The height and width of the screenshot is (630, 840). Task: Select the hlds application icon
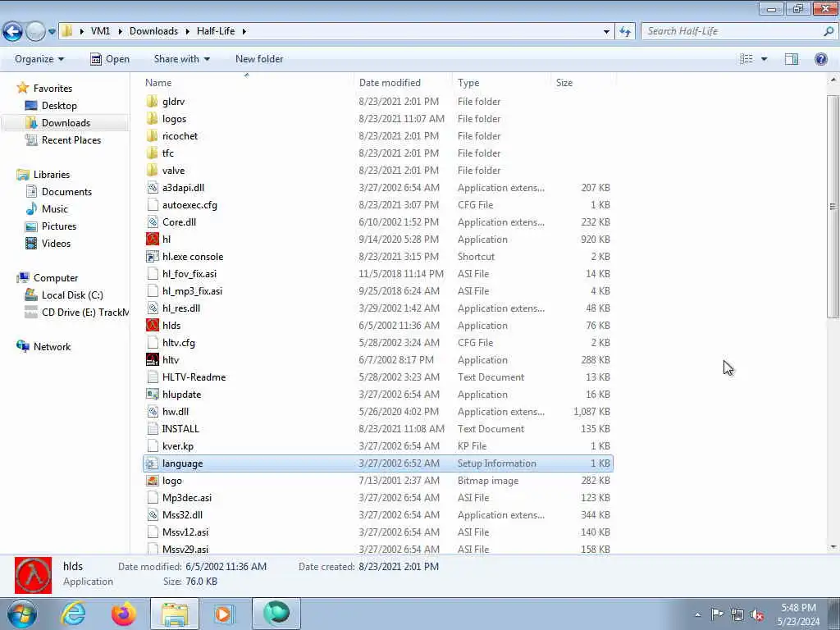(x=153, y=325)
